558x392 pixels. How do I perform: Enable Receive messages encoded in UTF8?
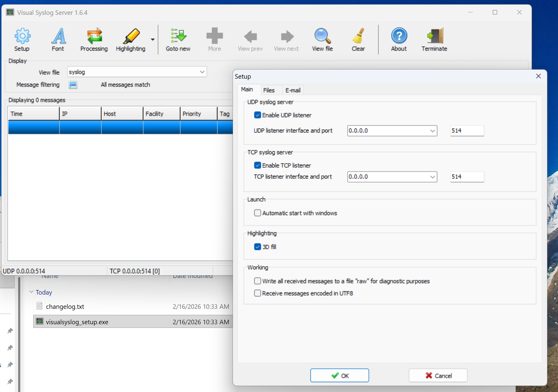(258, 293)
